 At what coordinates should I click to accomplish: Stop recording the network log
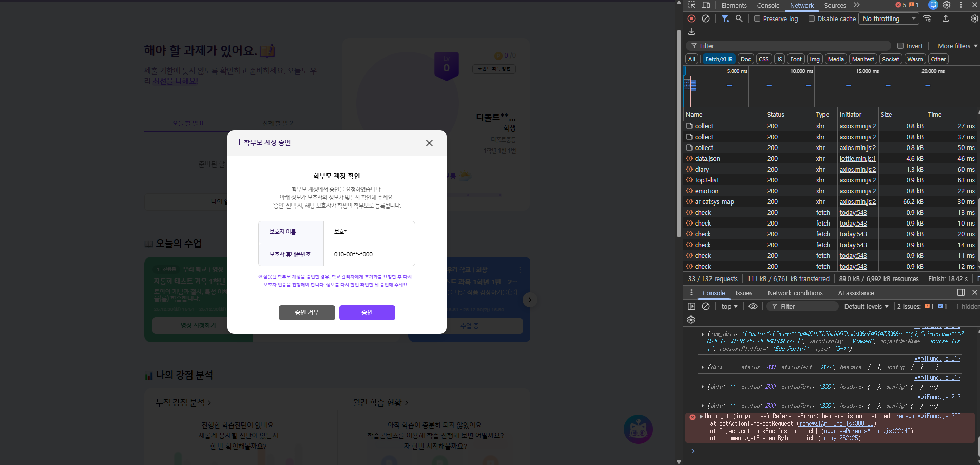tap(691, 18)
